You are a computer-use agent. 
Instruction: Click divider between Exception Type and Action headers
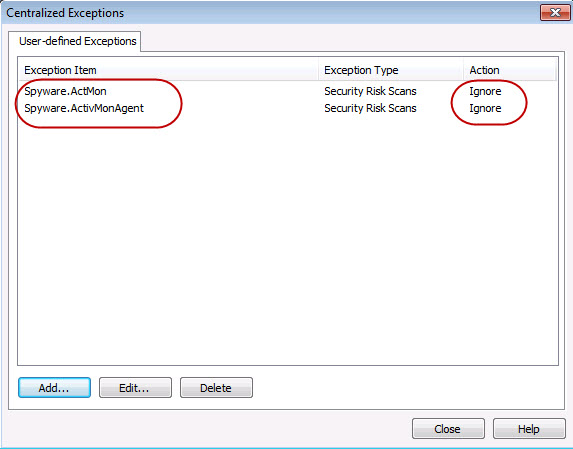(x=464, y=70)
